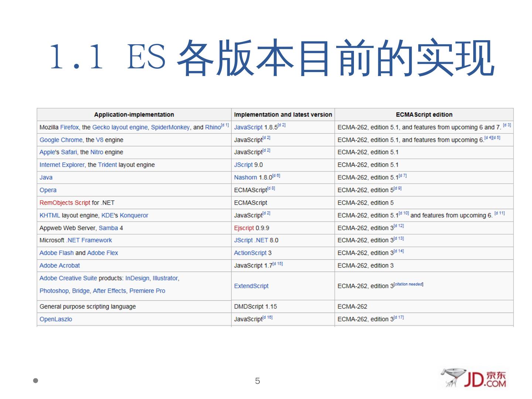Click the Samba link
532x399 pixels.
point(108,228)
